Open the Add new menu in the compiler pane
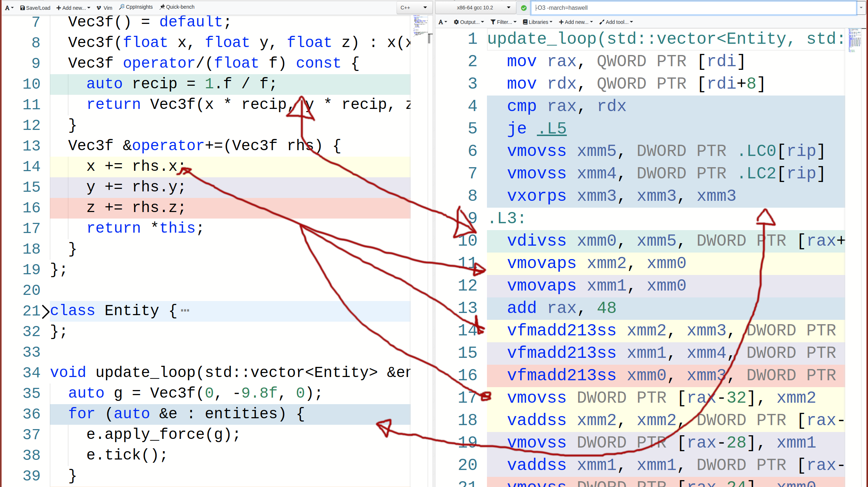This screenshot has height=487, width=868. tap(575, 22)
